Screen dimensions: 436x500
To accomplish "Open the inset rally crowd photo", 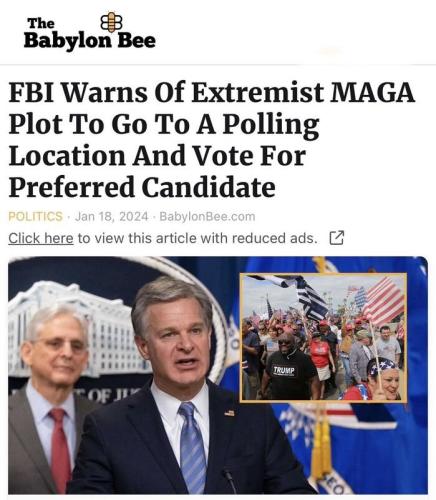I will 323,338.
